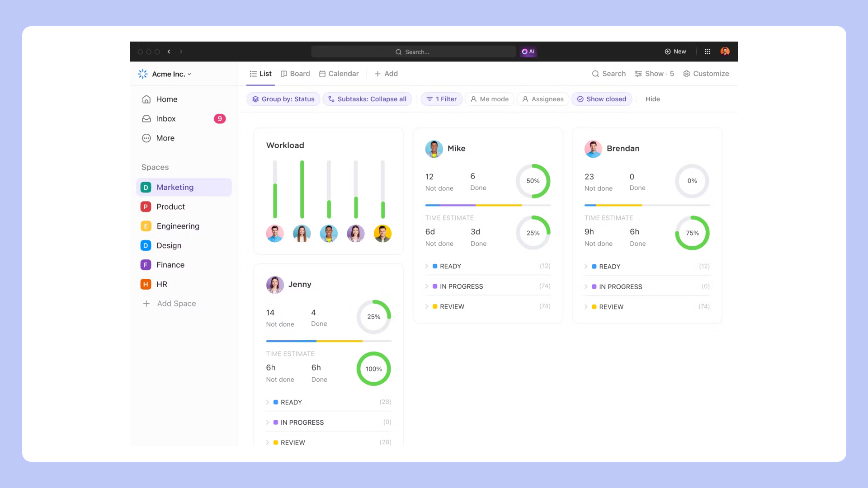Switch to the Board tab

pos(295,74)
